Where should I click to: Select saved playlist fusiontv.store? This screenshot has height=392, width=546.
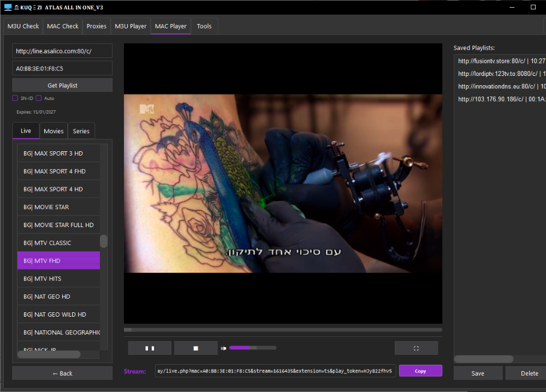pos(501,61)
